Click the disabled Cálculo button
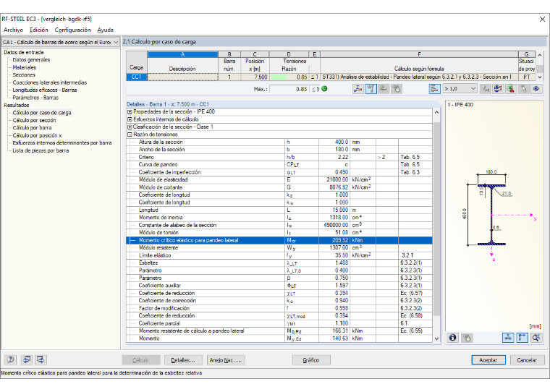Image resolution: width=550 pixels, height=392 pixels. (x=140, y=360)
